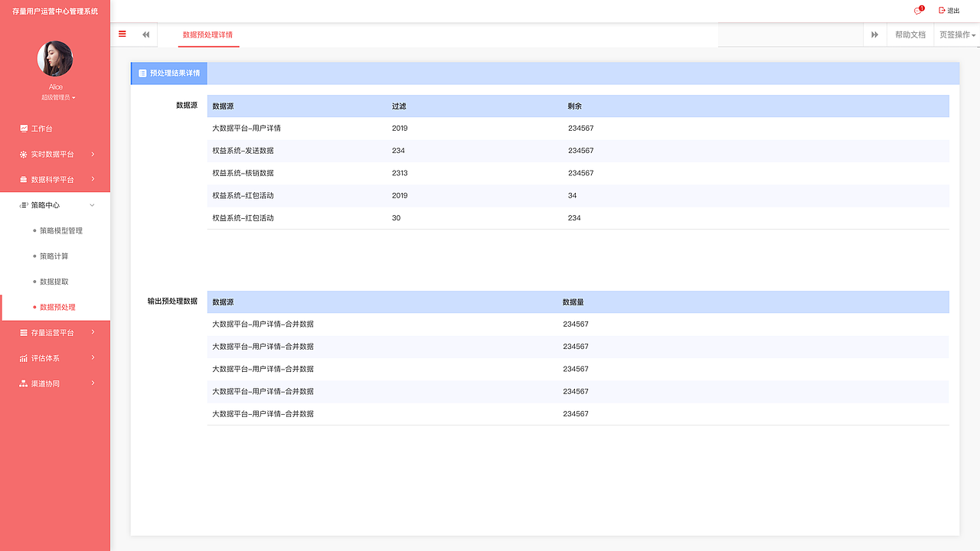Click the 预处理结果详情 panel header icon
This screenshot has height=551, width=980.
(x=142, y=73)
